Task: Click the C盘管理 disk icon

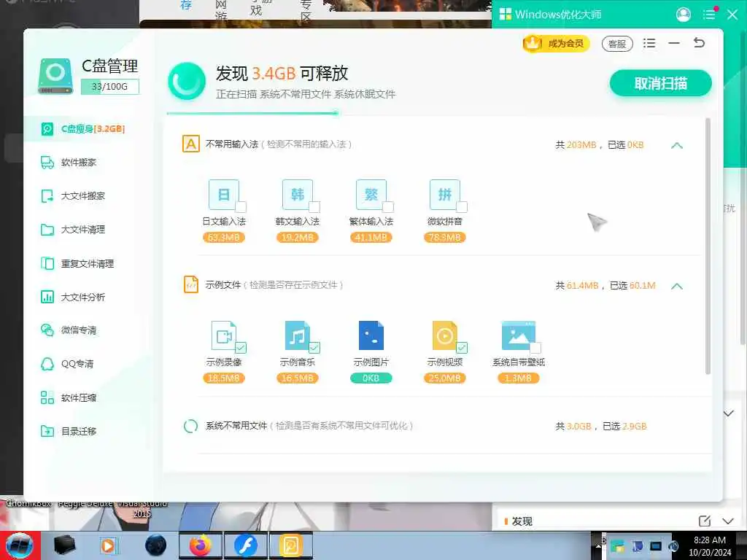Action: (x=55, y=76)
